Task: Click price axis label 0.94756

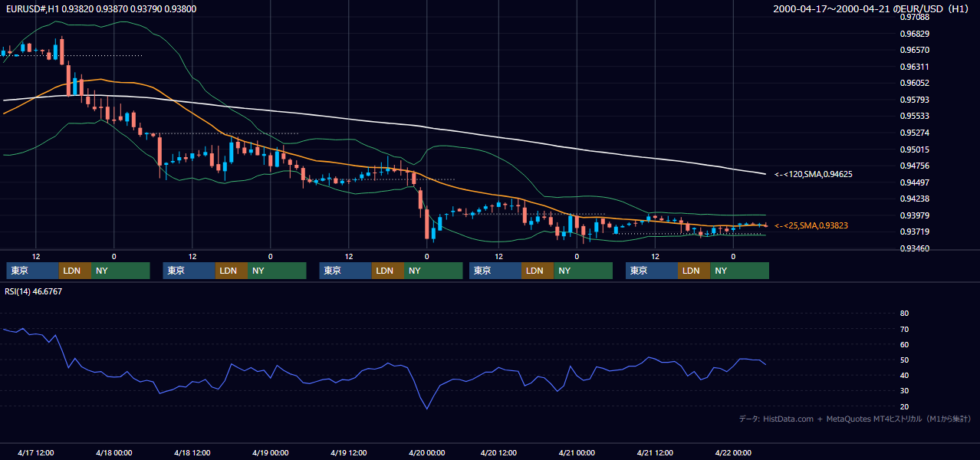Action: click(x=914, y=166)
